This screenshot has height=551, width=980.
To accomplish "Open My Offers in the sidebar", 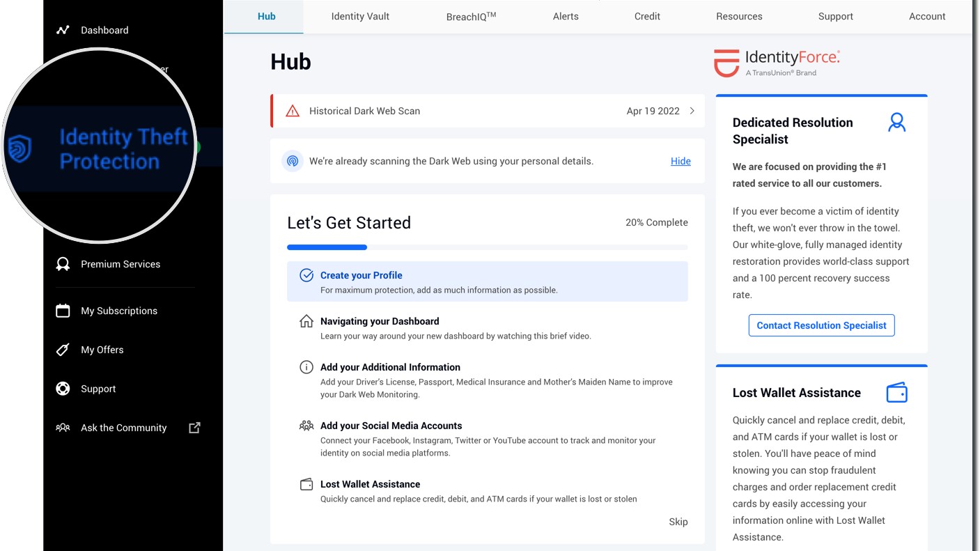I will tap(102, 350).
